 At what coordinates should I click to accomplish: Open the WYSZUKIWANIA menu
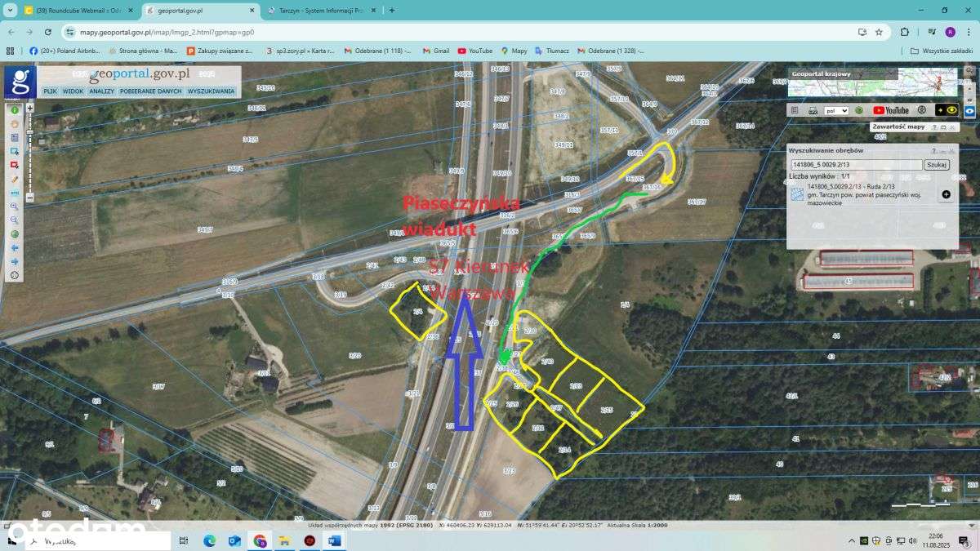[x=211, y=91]
